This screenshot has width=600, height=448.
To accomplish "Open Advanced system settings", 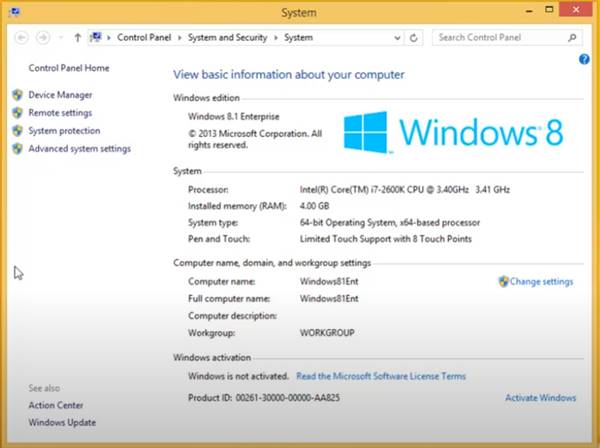I will [x=80, y=149].
